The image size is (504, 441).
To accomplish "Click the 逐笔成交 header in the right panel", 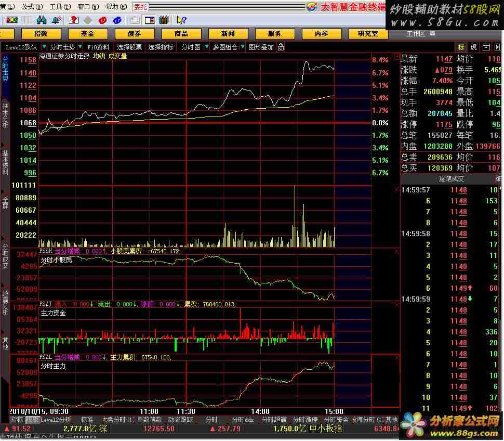I will point(452,179).
